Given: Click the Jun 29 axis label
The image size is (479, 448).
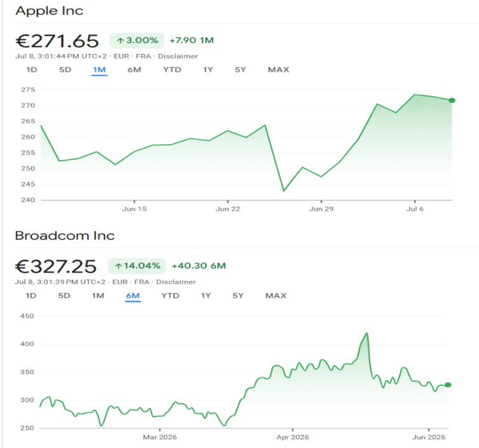Looking at the screenshot, I should [x=321, y=209].
